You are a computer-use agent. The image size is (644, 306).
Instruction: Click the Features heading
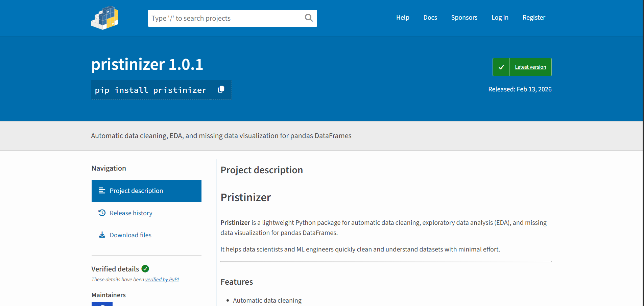[x=237, y=282]
